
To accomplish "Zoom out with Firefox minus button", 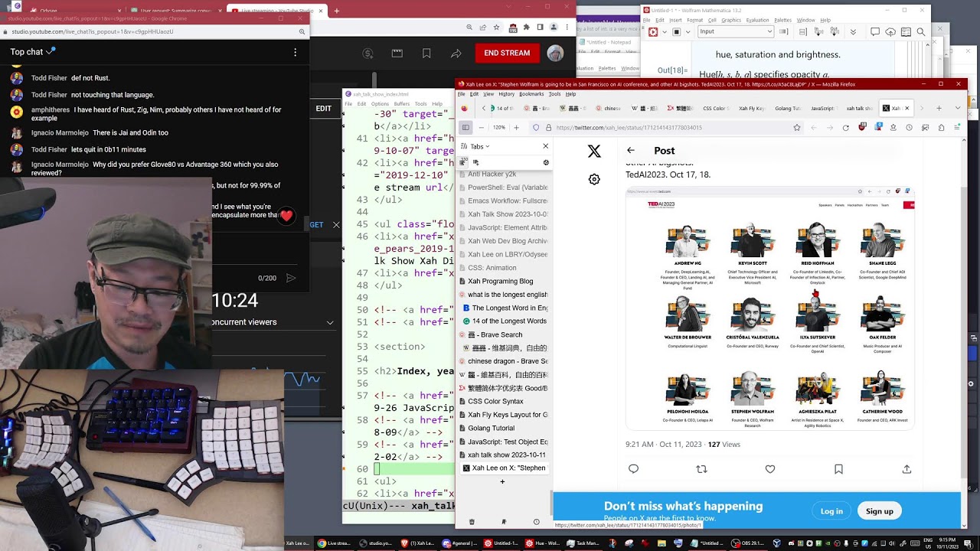I will coord(481,128).
